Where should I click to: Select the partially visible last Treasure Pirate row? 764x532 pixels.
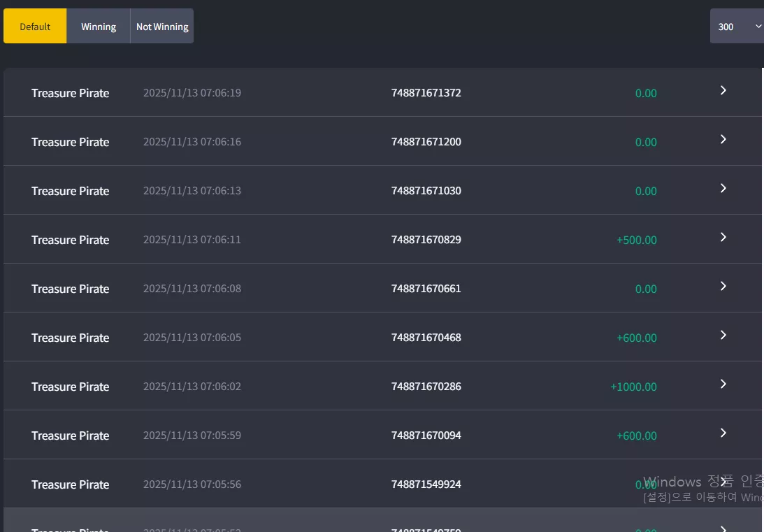tap(382, 520)
